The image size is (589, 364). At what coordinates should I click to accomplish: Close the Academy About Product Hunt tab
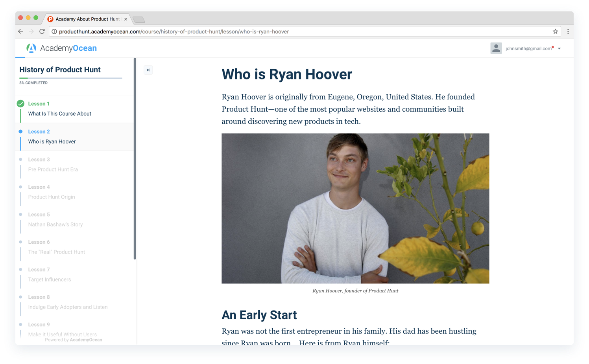coord(126,19)
